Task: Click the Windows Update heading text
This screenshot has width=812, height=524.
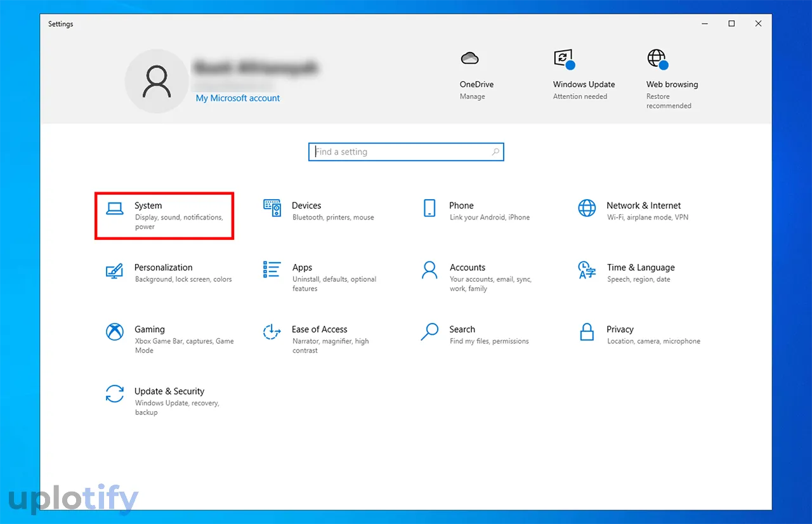Action: click(x=584, y=84)
